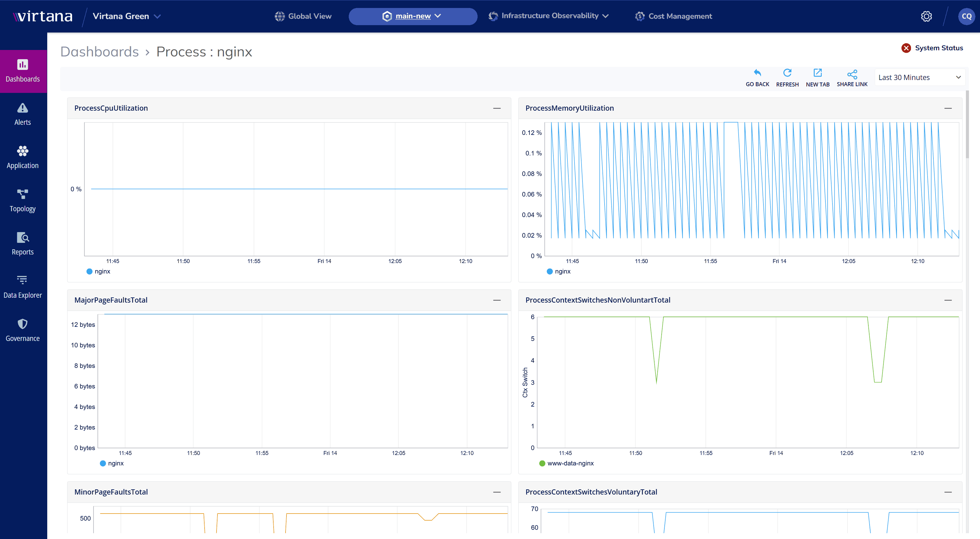Collapse the ProcessMemoryUtilization panel
The image size is (980, 539).
tap(948, 108)
